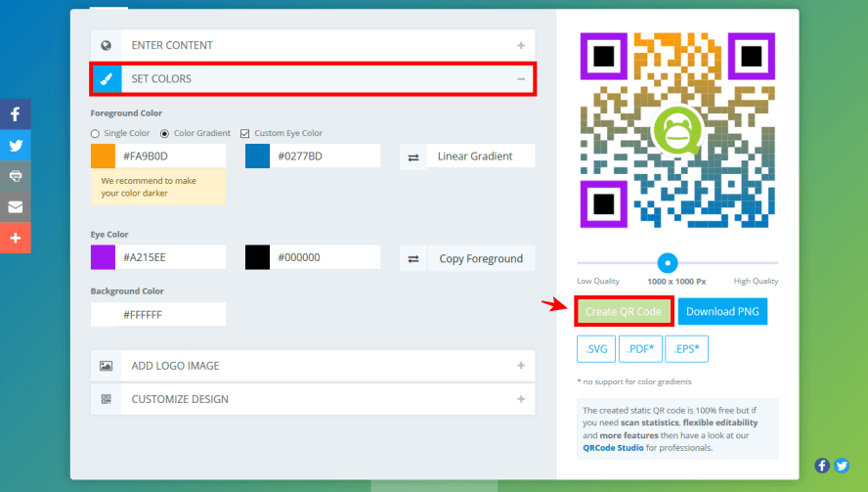Click the Facebook share icon in left sidebar
The width and height of the screenshot is (868, 492).
pyautogui.click(x=15, y=113)
